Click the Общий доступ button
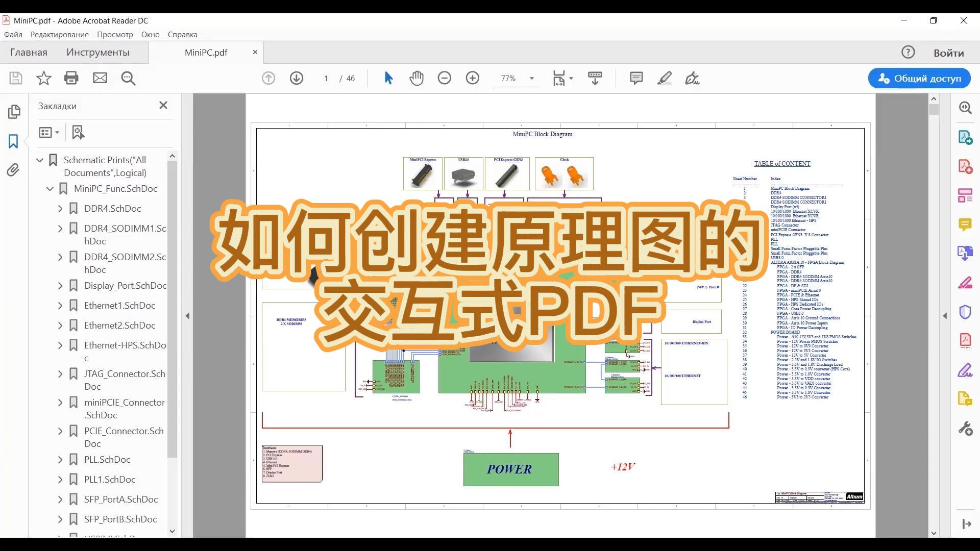This screenshot has height=551, width=980. click(x=919, y=78)
